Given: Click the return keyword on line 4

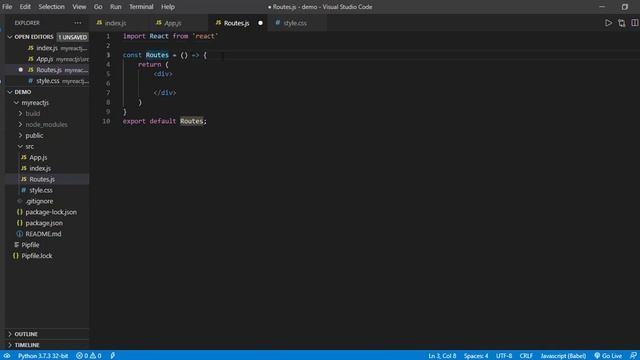Looking at the screenshot, I should click(x=149, y=64).
